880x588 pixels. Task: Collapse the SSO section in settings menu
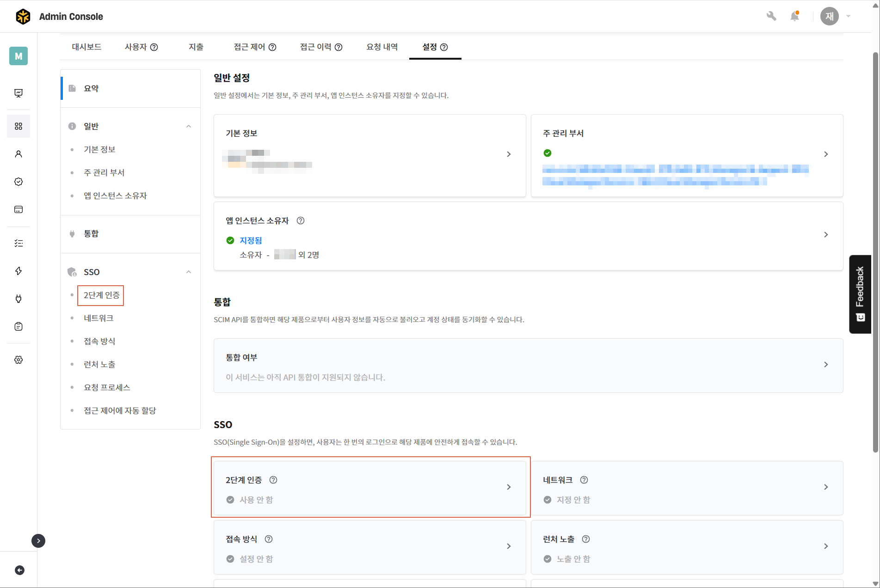point(189,272)
